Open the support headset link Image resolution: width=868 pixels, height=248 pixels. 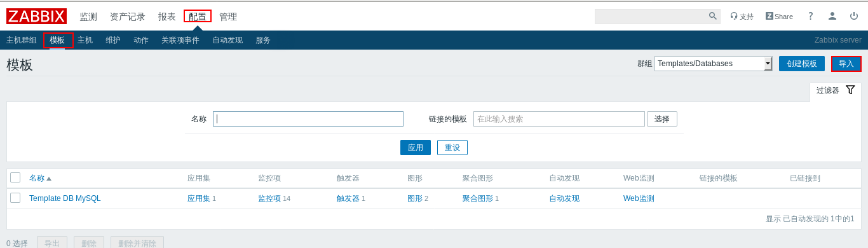[742, 16]
